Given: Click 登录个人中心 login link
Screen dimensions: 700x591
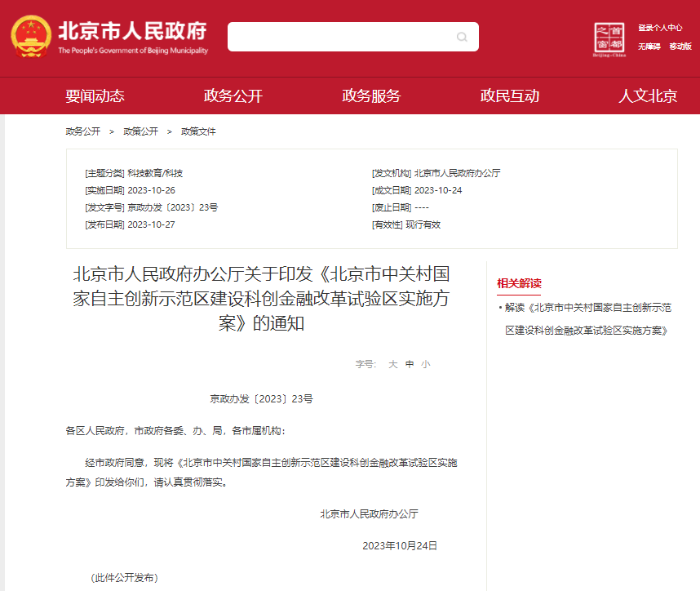Looking at the screenshot, I should (x=660, y=28).
